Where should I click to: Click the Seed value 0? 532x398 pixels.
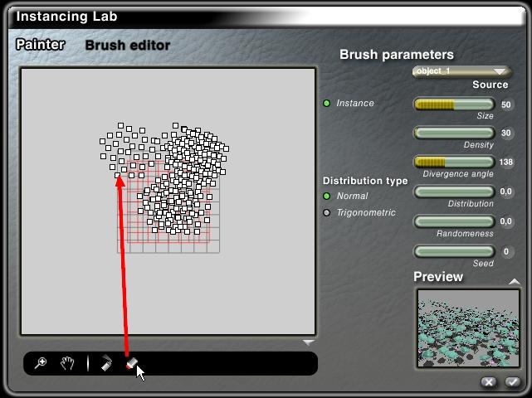click(506, 251)
